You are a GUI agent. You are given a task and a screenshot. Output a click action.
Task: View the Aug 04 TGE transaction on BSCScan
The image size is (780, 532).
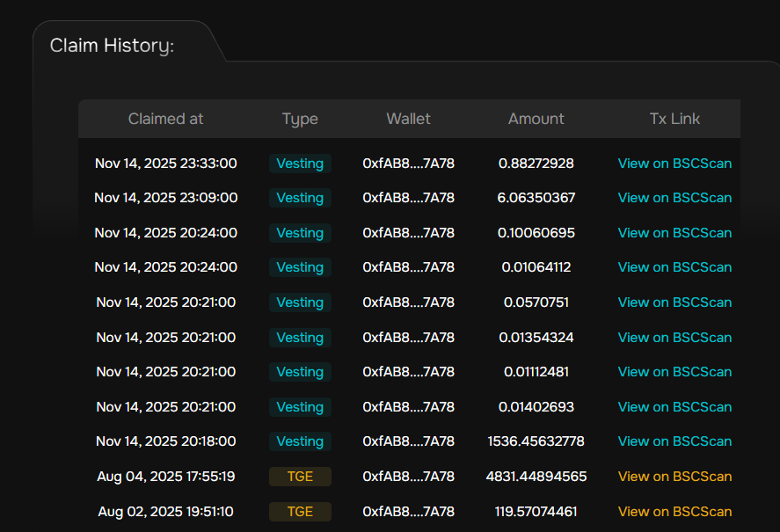pos(674,477)
